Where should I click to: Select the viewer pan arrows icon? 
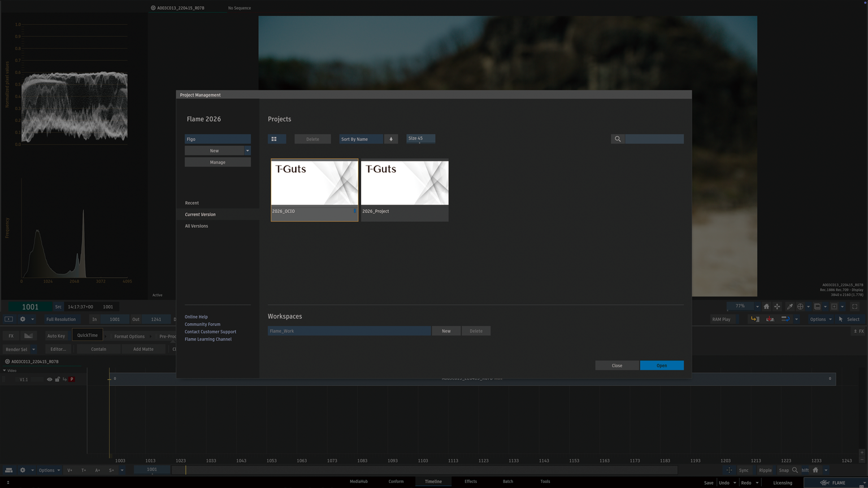pyautogui.click(x=777, y=307)
